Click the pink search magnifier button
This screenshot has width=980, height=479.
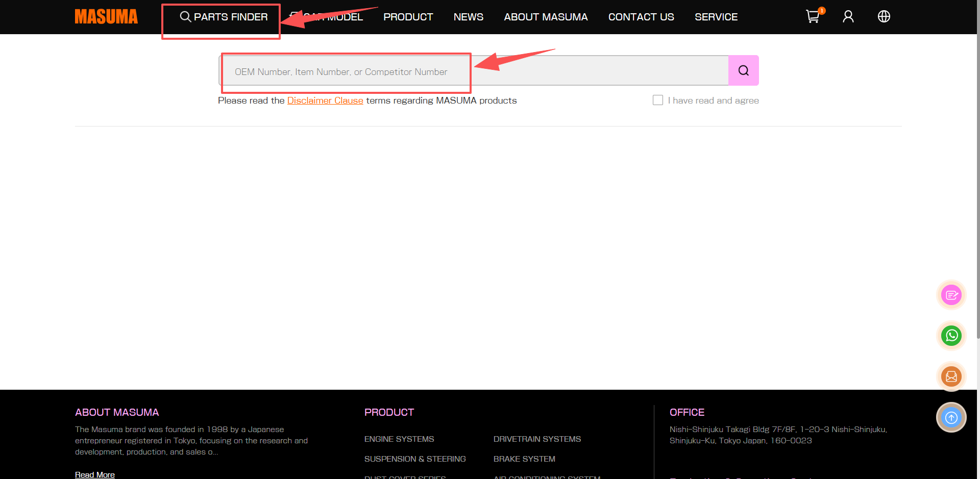pyautogui.click(x=744, y=70)
